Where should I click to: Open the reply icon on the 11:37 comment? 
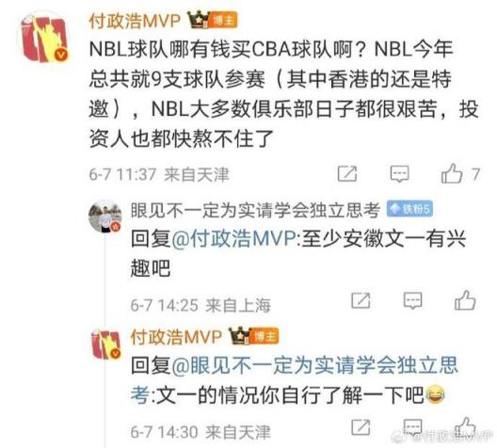[x=399, y=173]
